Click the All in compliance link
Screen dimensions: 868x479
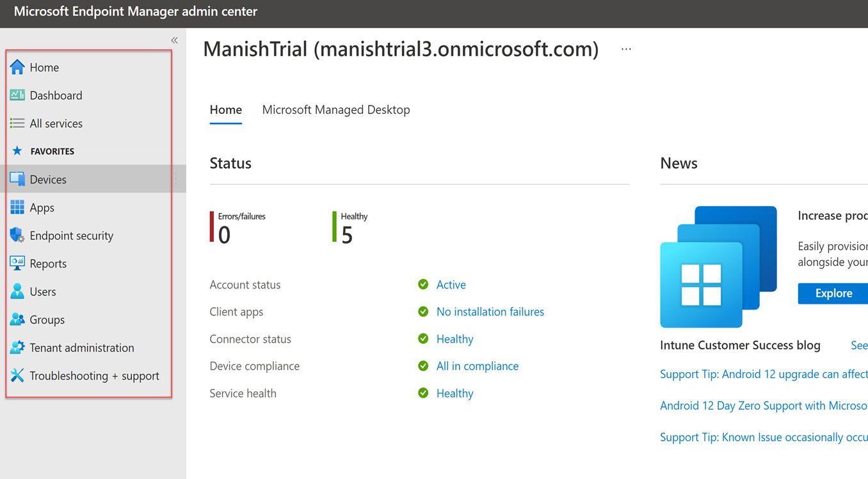[477, 366]
